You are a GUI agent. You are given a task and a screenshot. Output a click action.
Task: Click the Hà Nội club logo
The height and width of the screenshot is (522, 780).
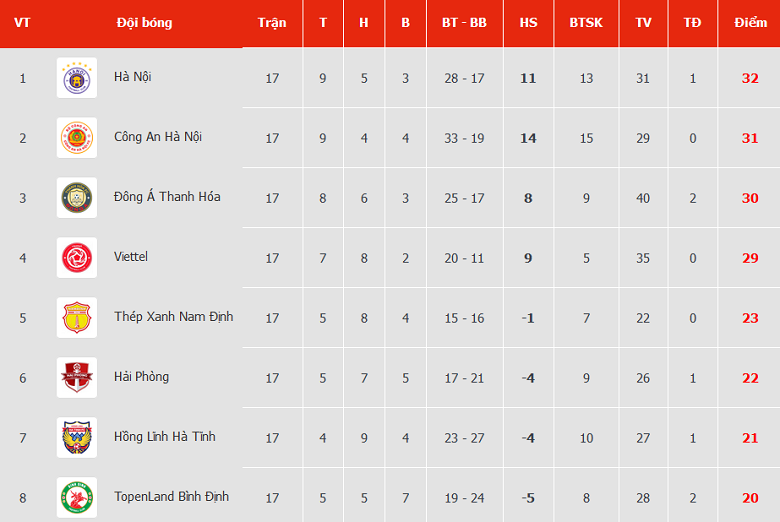[77, 78]
